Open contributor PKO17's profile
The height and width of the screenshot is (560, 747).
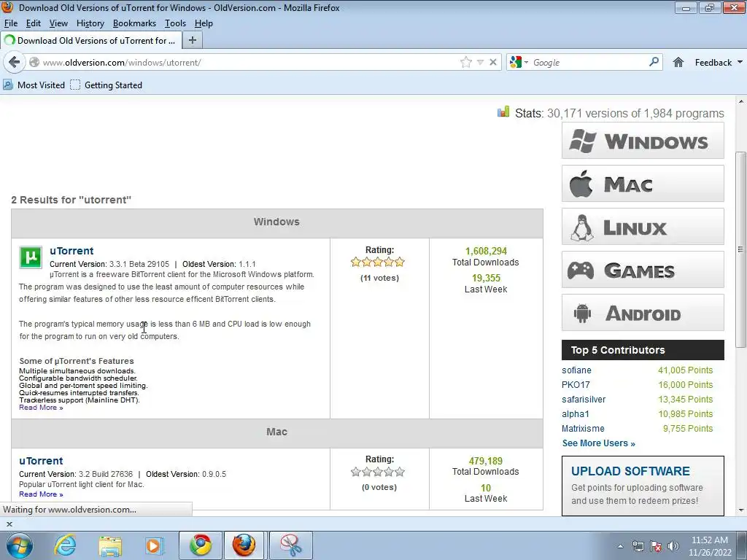576,385
